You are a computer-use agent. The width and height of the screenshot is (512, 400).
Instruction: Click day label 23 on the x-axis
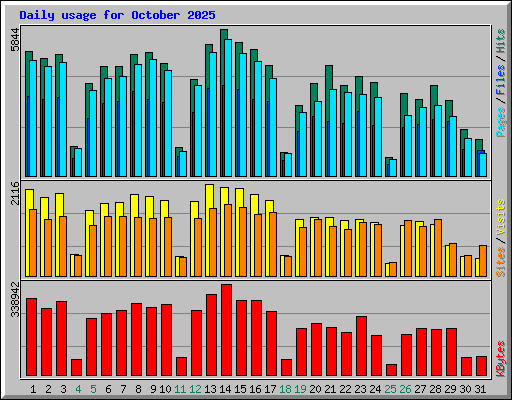[360, 389]
